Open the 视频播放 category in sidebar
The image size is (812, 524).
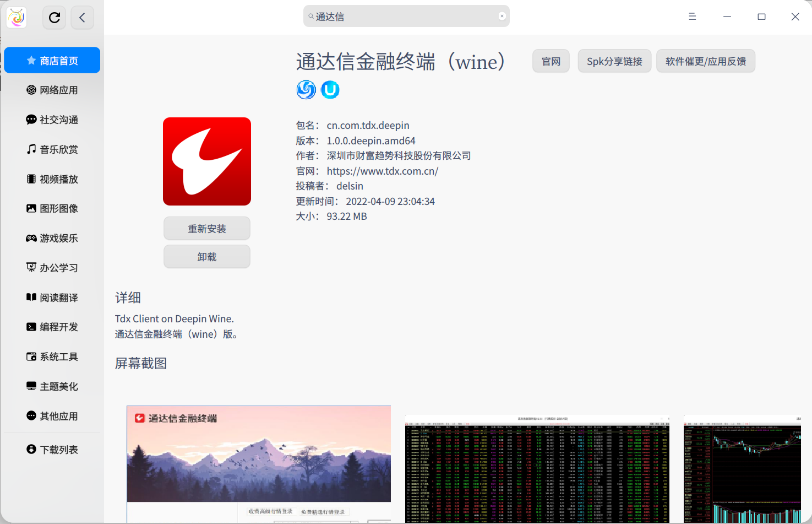(x=52, y=179)
